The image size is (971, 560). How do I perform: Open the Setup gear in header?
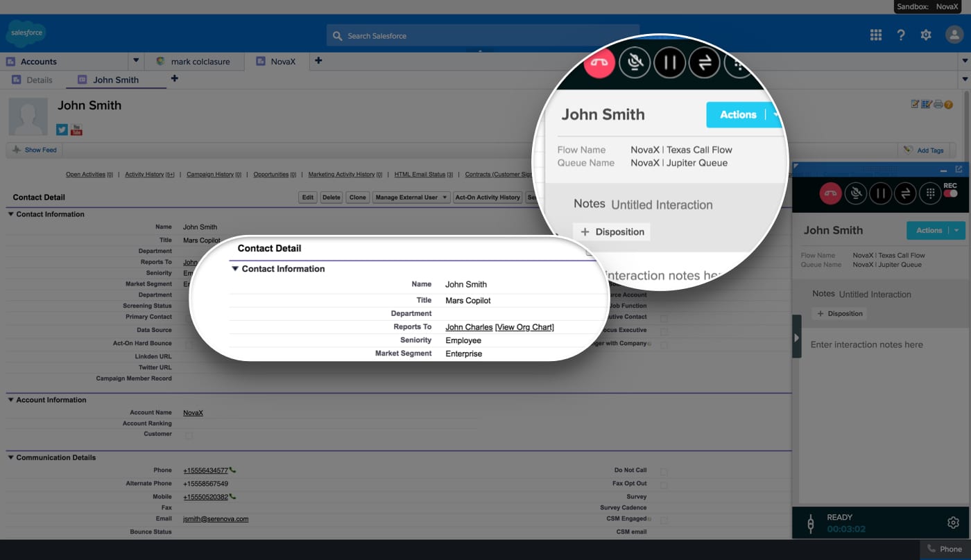926,35
